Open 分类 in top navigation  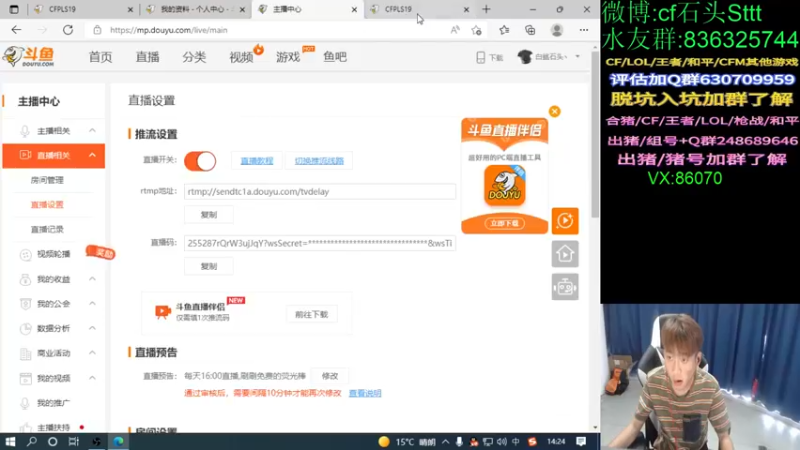(x=194, y=57)
